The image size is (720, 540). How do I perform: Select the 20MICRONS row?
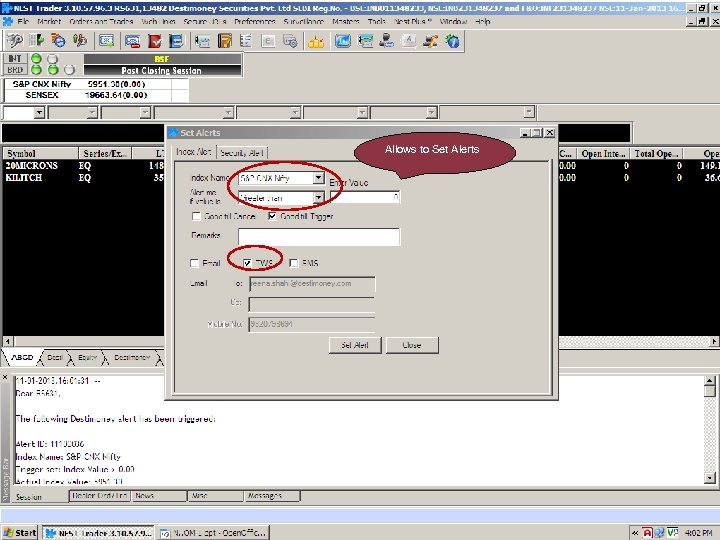click(x=83, y=165)
